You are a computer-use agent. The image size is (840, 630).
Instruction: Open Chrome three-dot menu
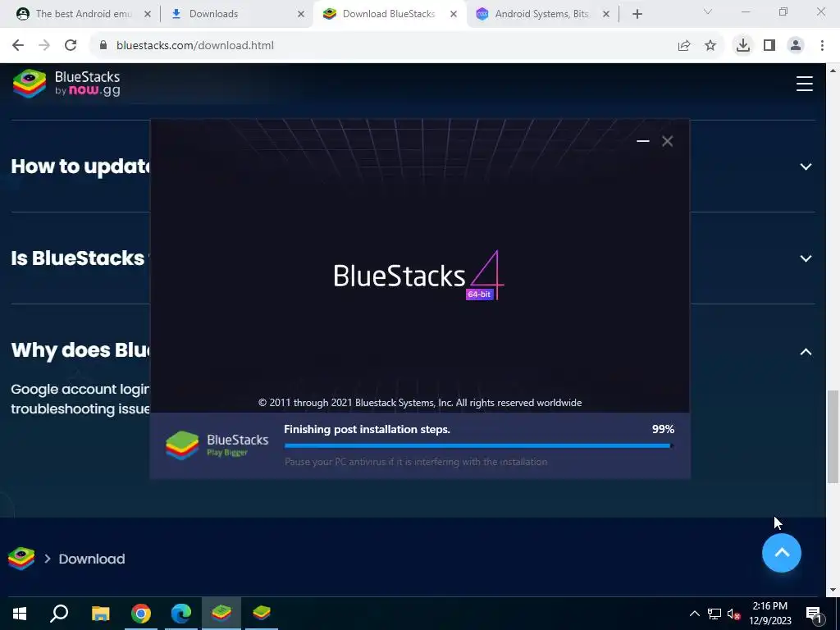[822, 46]
